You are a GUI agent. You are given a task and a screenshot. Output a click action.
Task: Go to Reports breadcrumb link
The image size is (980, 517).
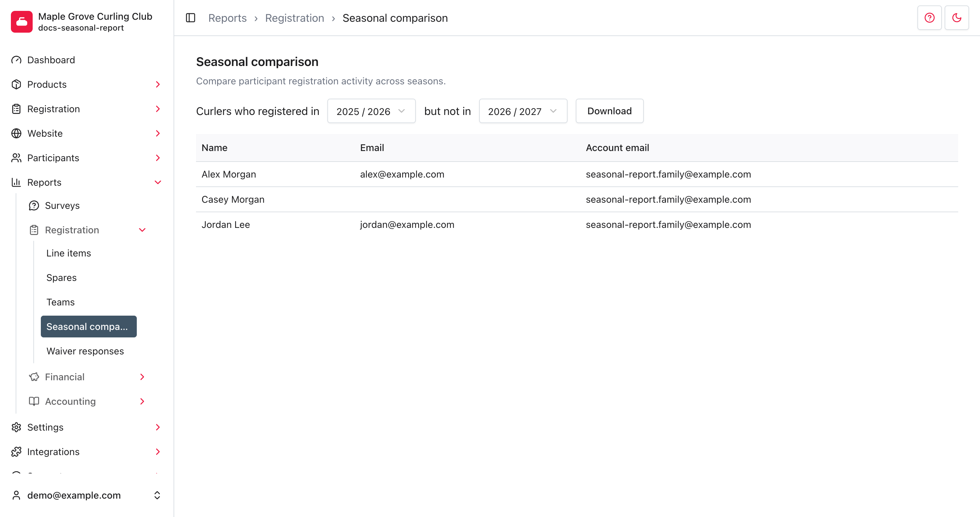pos(228,18)
